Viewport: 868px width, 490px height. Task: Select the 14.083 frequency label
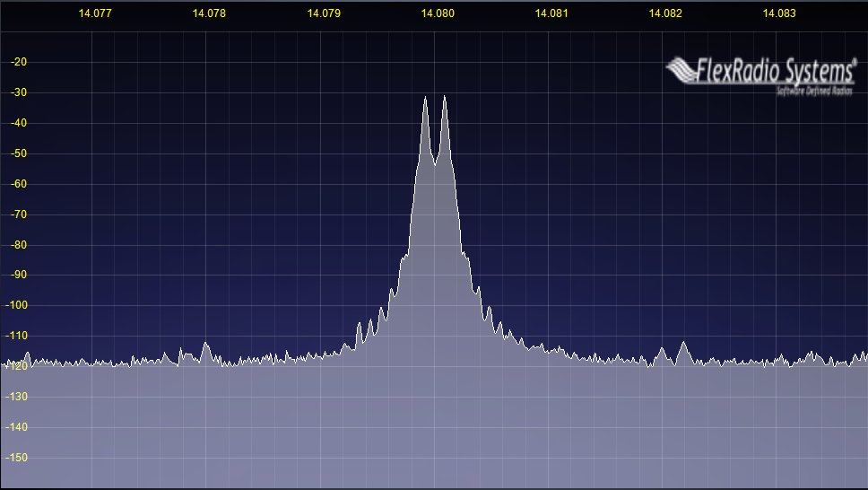[x=779, y=13]
